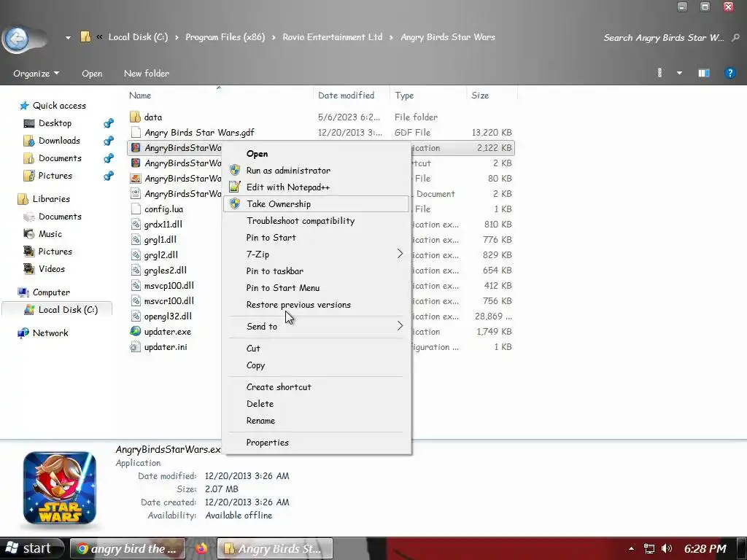Open Desktop in Quick access
This screenshot has height=560, width=747.
pos(55,123)
